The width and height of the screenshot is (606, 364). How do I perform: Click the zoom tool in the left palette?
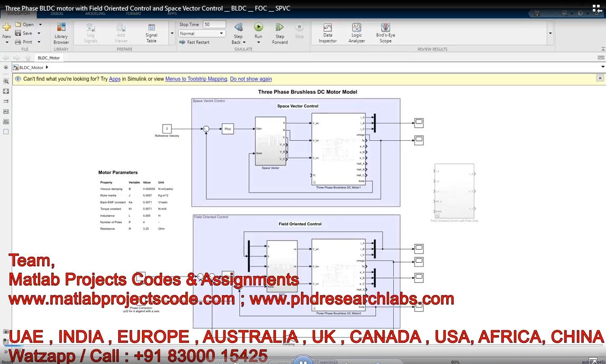pos(6,81)
